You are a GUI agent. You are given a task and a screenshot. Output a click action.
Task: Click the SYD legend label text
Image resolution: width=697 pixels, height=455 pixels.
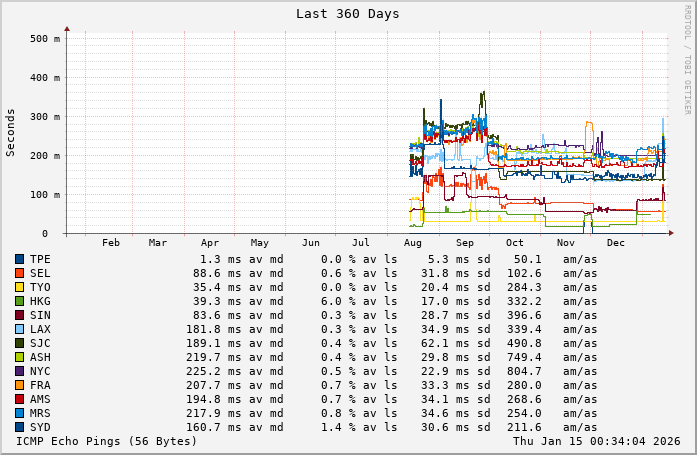point(40,427)
